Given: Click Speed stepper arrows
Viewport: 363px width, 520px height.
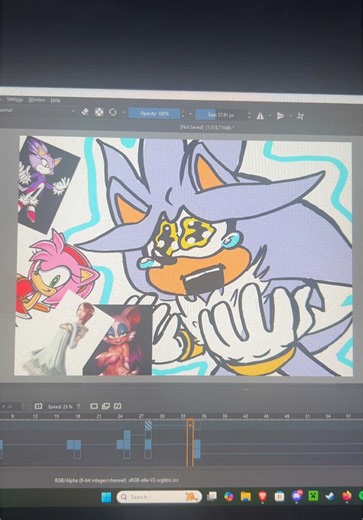Looking at the screenshot, I should pos(79,407).
